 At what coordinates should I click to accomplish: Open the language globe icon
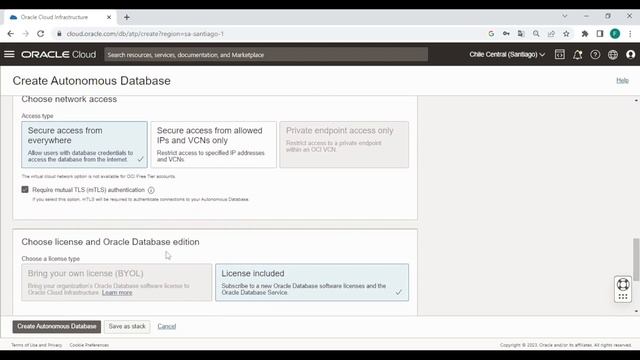pos(613,54)
